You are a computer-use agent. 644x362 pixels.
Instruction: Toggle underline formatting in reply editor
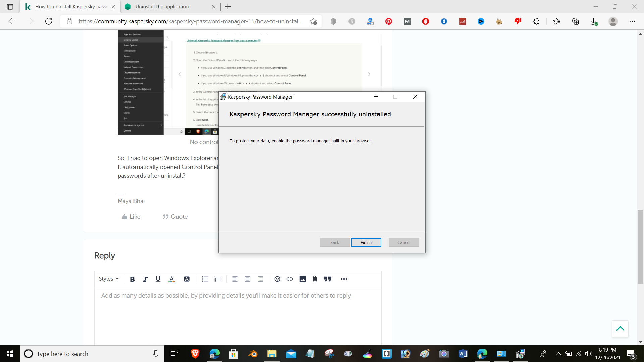(158, 279)
